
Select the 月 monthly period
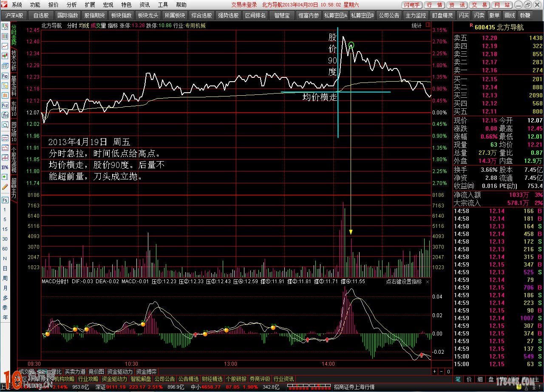coord(5,288)
